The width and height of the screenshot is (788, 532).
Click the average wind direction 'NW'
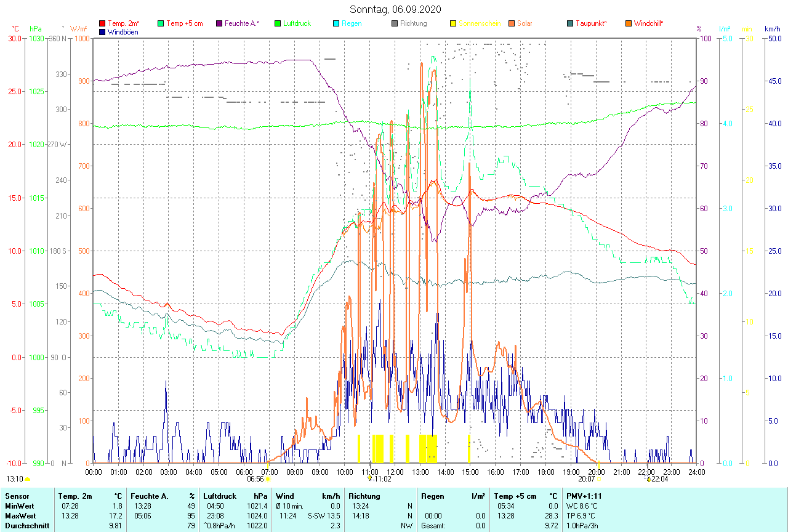[x=406, y=525]
